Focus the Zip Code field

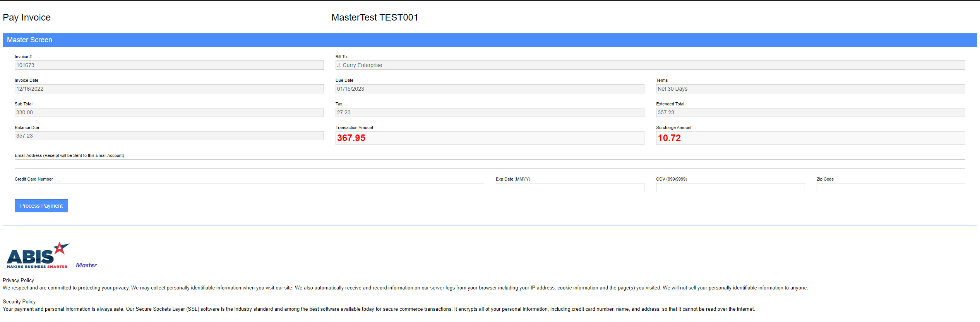click(x=890, y=188)
